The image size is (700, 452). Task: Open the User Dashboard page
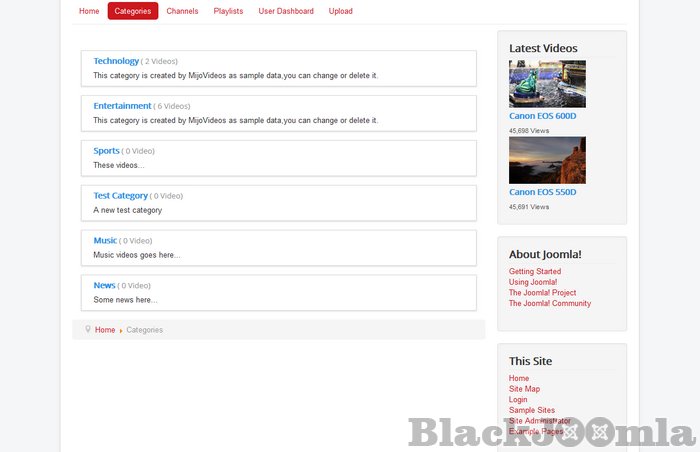point(286,11)
